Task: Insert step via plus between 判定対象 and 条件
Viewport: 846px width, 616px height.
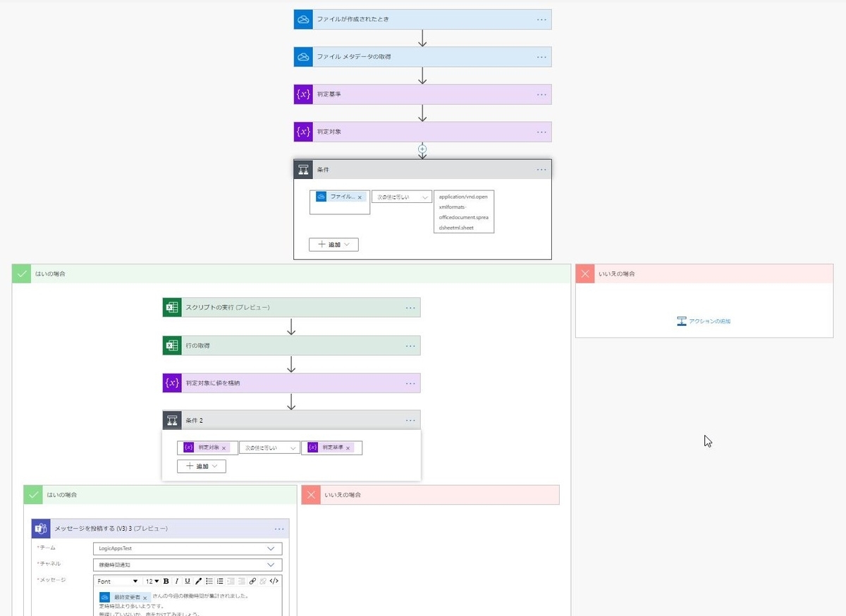Action: tap(422, 149)
